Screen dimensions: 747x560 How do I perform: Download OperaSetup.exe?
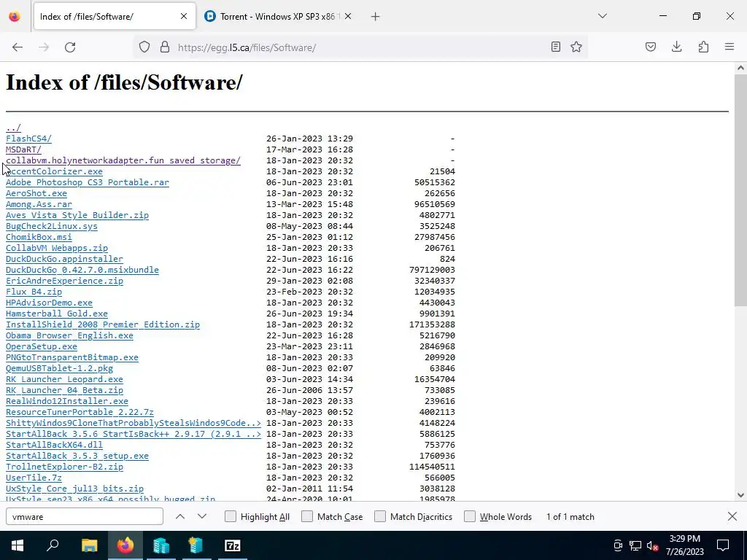[x=42, y=346]
